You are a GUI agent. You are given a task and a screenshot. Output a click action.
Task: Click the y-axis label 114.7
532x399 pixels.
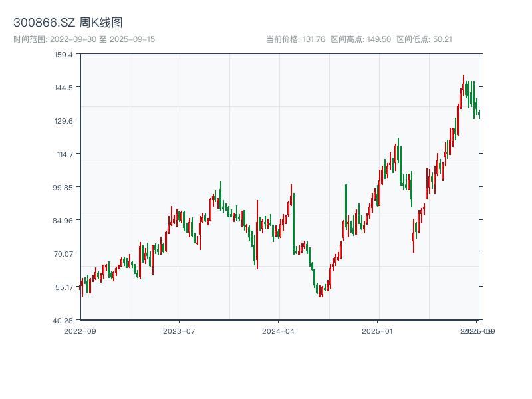coord(65,154)
